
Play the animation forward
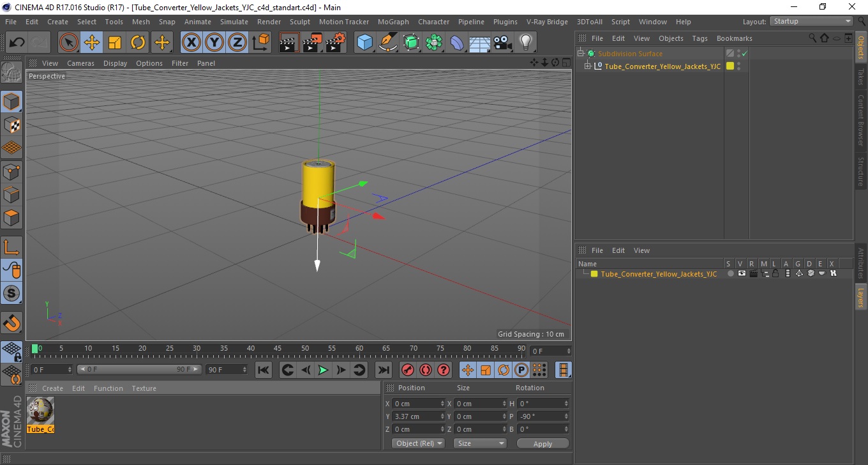323,370
